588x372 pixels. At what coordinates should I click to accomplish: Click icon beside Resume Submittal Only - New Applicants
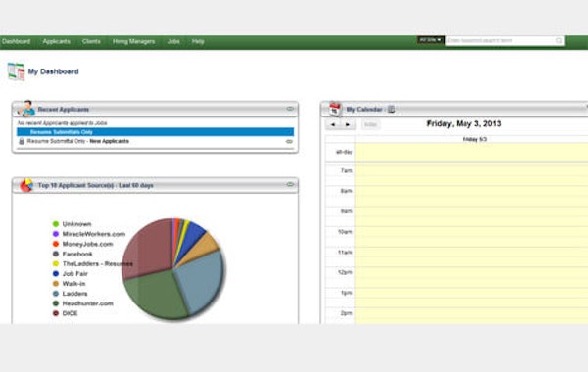[x=22, y=141]
